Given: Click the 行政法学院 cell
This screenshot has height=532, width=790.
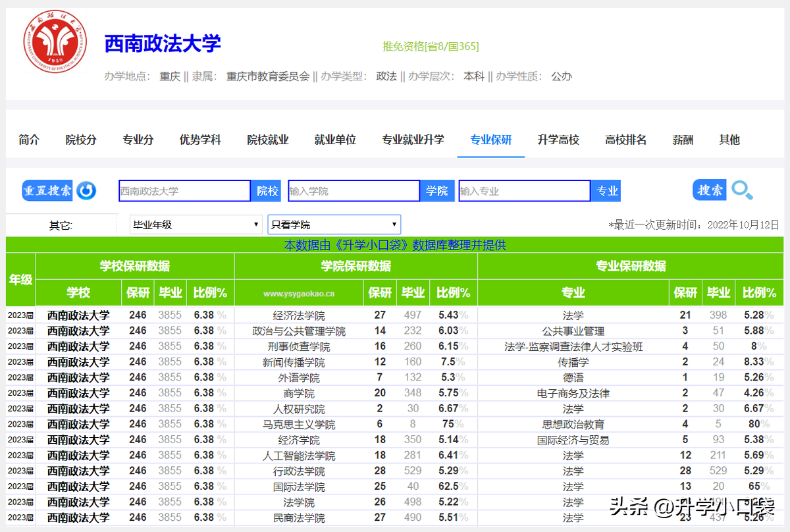Looking at the screenshot, I should pos(299,471).
